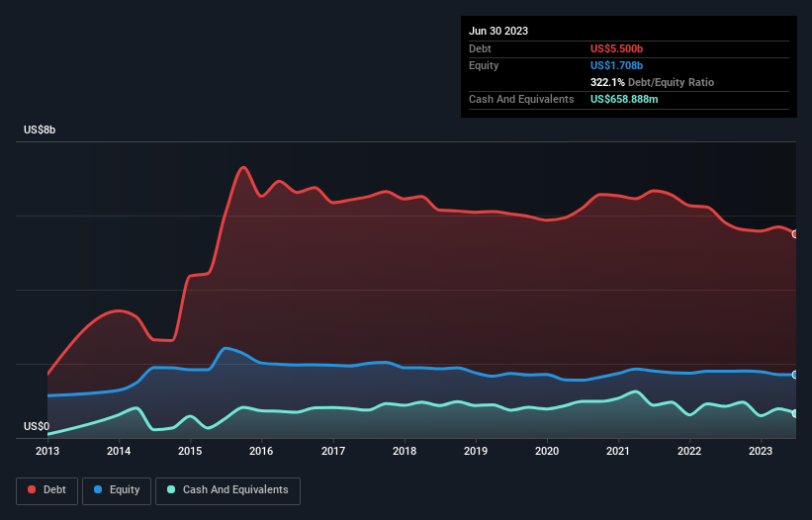
Task: Click the US$1.708b equity value
Action: tap(616, 65)
